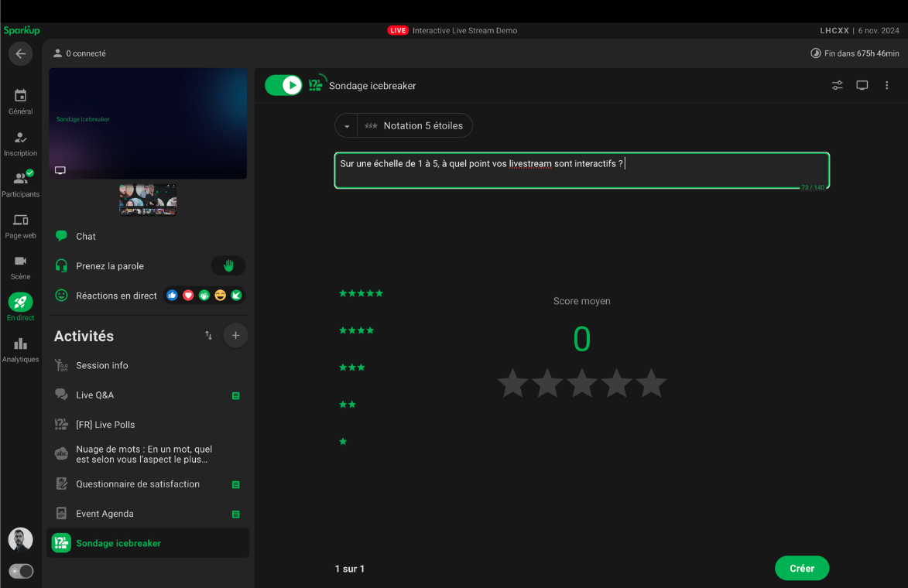Open the Live Q&A activity
Screen dimensions: 908x588
pyautogui.click(x=95, y=395)
